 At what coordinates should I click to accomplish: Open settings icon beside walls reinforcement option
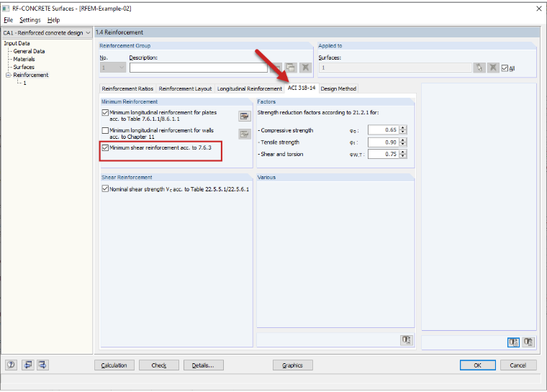245,134
